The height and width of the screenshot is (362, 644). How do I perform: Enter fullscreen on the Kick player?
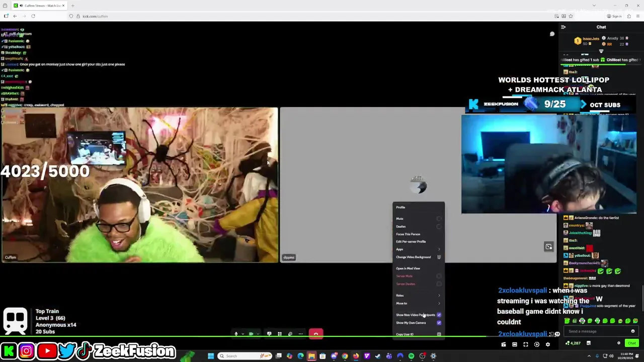tap(526, 344)
